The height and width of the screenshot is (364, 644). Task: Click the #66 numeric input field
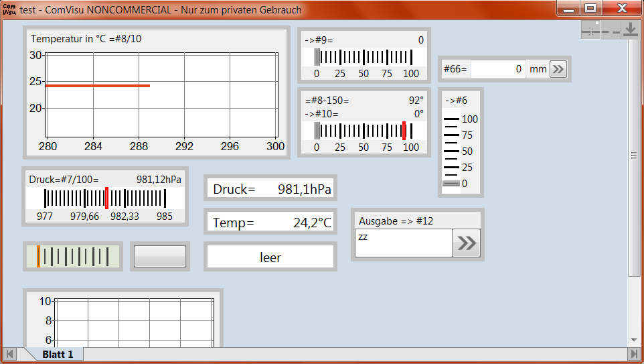click(498, 69)
